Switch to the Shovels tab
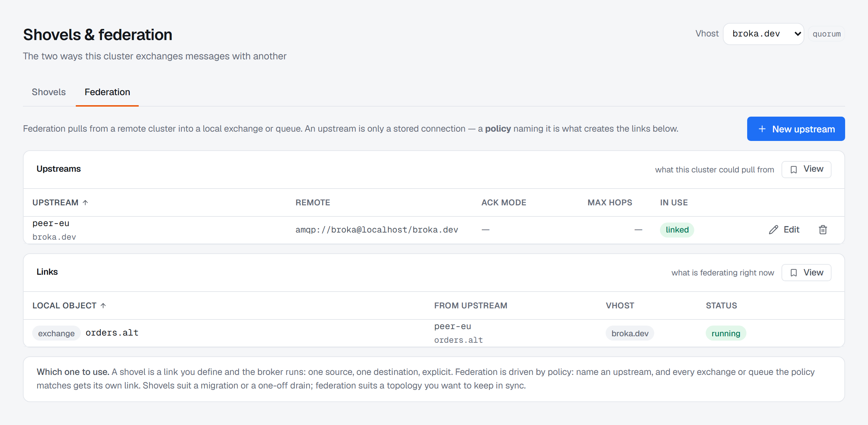 coord(49,92)
